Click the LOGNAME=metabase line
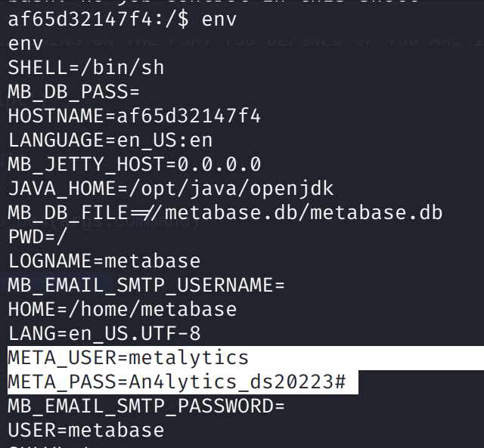The width and height of the screenshot is (484, 448). pyautogui.click(x=104, y=261)
